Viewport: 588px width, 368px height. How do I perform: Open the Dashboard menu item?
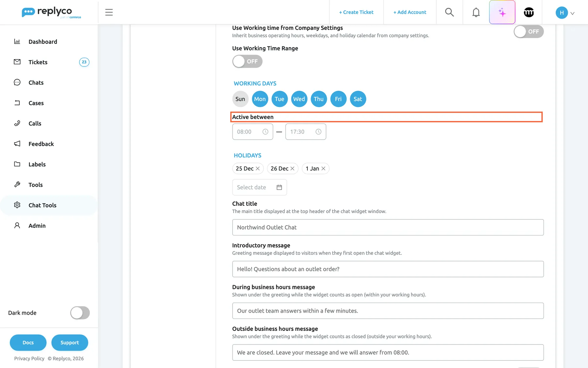49,42
